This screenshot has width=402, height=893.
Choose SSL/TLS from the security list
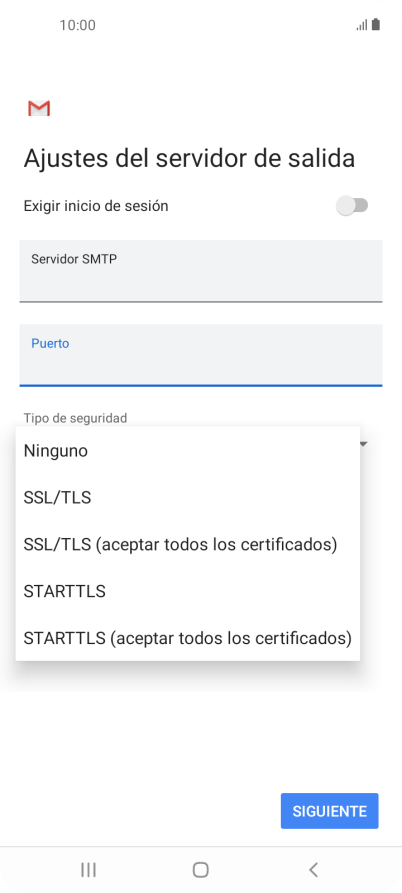pyautogui.click(x=188, y=498)
